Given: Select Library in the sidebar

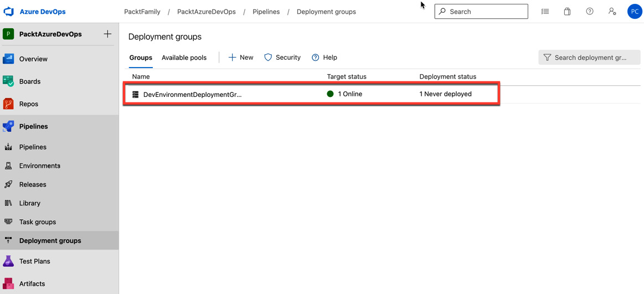Looking at the screenshot, I should [x=30, y=203].
